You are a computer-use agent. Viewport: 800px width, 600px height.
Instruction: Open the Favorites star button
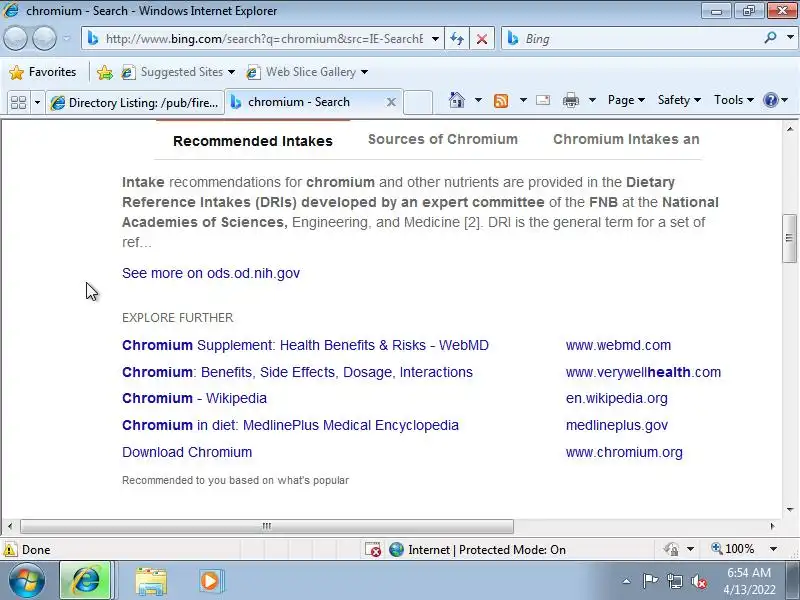pyautogui.click(x=43, y=72)
